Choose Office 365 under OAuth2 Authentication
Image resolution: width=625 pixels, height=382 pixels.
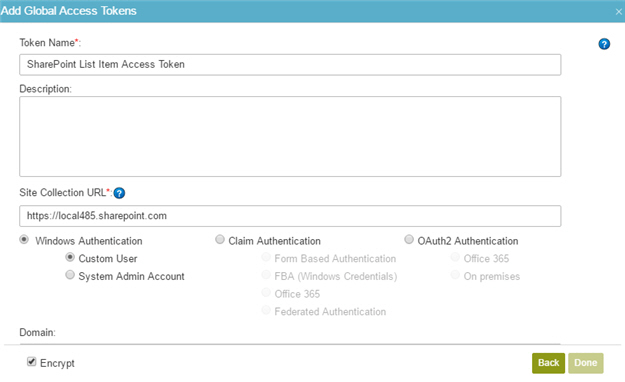point(455,257)
